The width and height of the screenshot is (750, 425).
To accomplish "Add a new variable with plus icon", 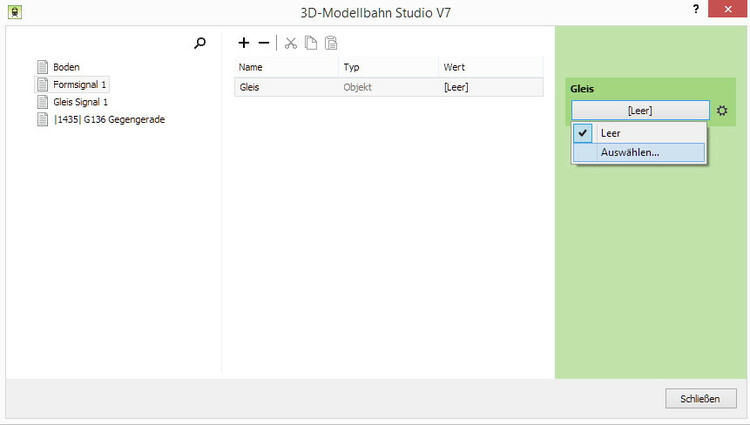I will (x=244, y=43).
